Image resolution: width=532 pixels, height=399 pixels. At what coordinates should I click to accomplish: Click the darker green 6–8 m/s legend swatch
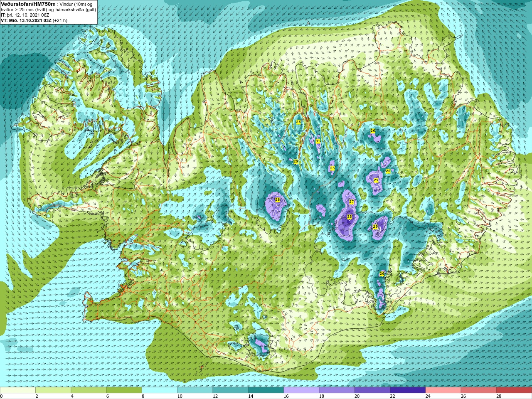pos(124,390)
